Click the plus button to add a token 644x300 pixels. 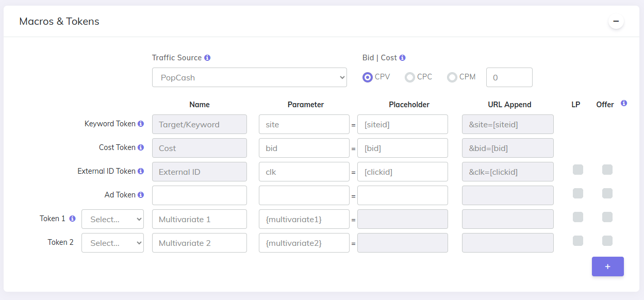pyautogui.click(x=607, y=266)
